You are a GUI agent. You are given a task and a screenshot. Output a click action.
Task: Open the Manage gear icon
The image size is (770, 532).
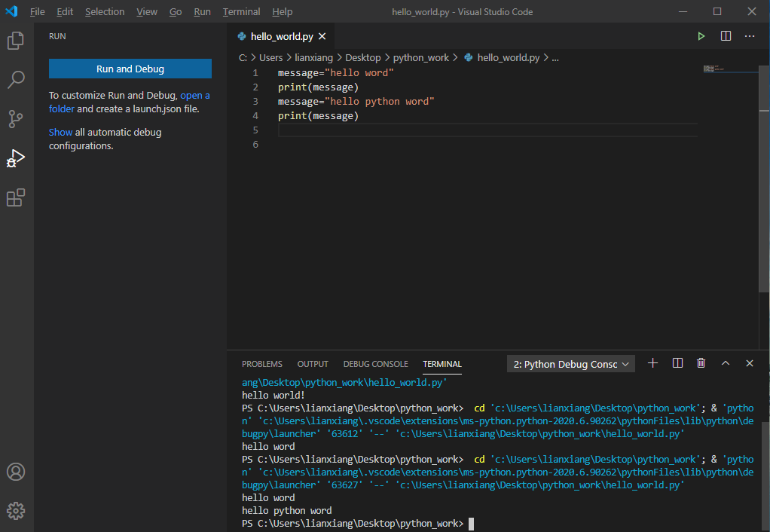[16, 511]
